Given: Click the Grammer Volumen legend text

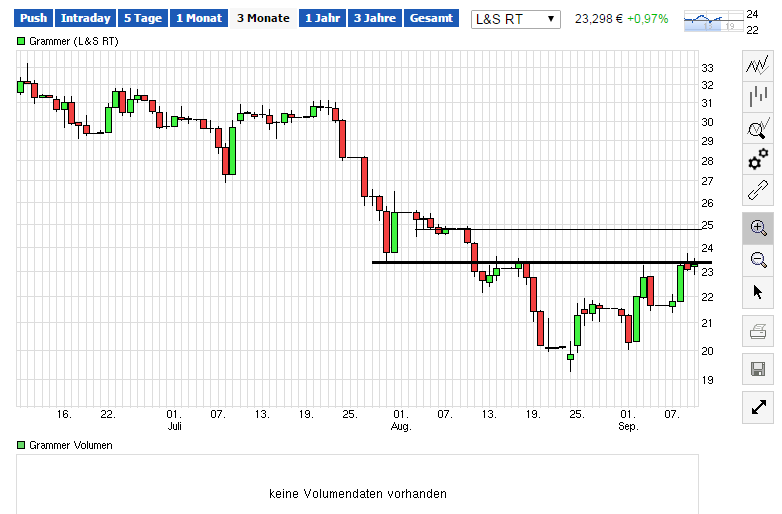Looking at the screenshot, I should (x=71, y=445).
